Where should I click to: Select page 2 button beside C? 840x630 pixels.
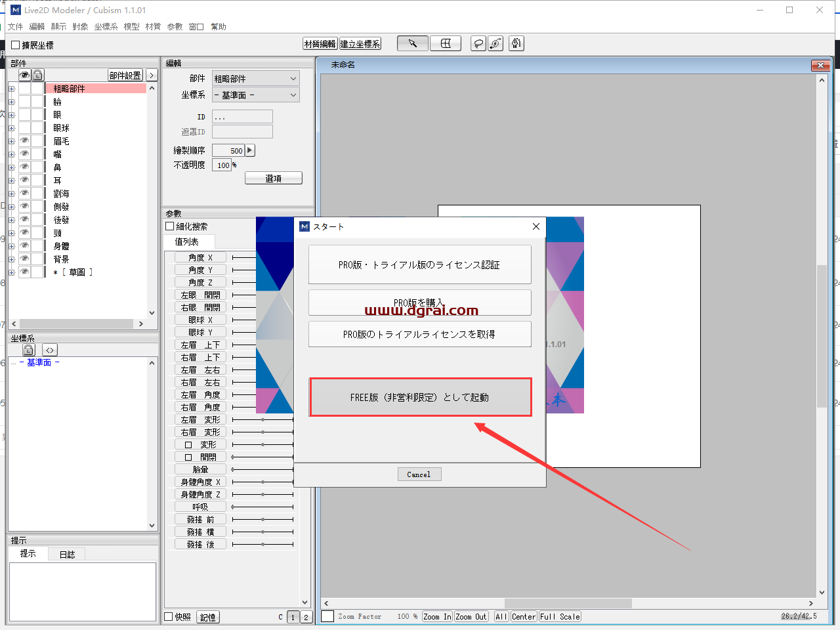coord(306,617)
